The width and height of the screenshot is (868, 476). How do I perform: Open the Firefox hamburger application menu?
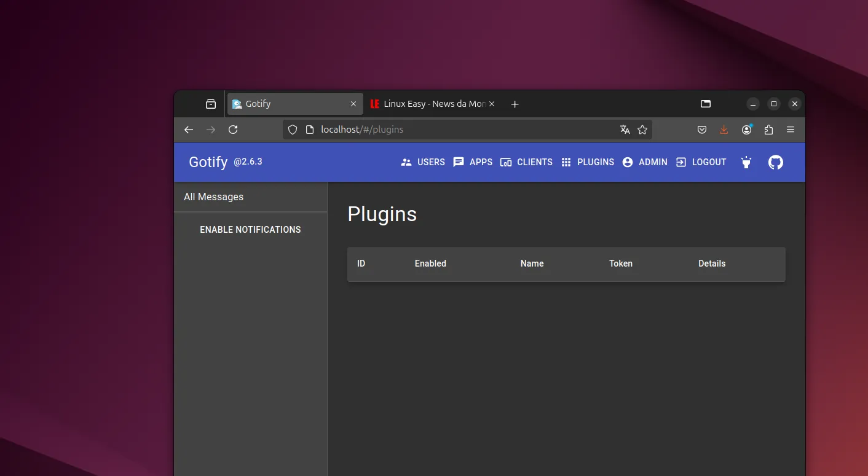[791, 130]
